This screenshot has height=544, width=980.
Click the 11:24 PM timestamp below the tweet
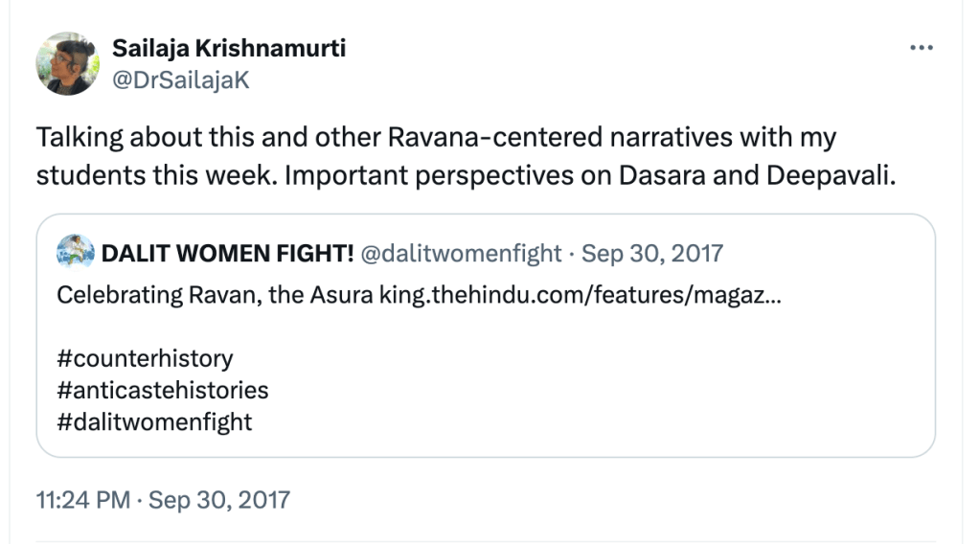(81, 499)
